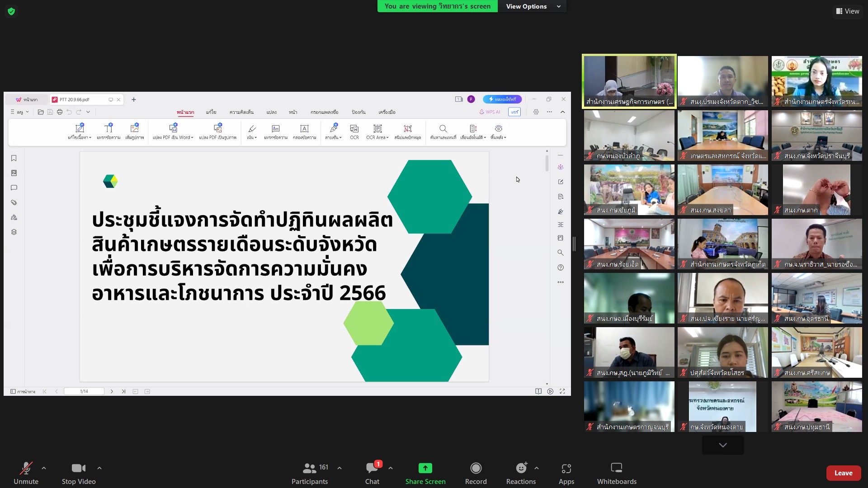Open the layers panel in the left sidebar
This screenshot has width=868, height=488.
point(14,232)
